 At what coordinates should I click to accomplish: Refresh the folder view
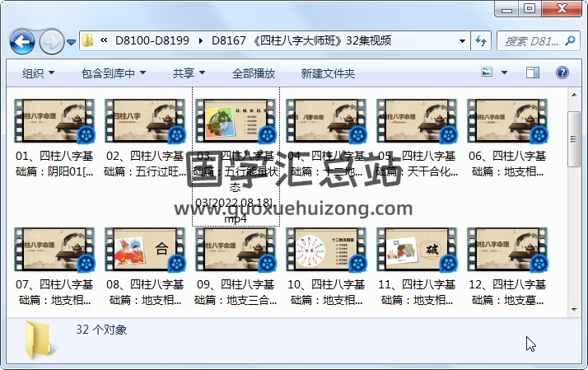(481, 40)
